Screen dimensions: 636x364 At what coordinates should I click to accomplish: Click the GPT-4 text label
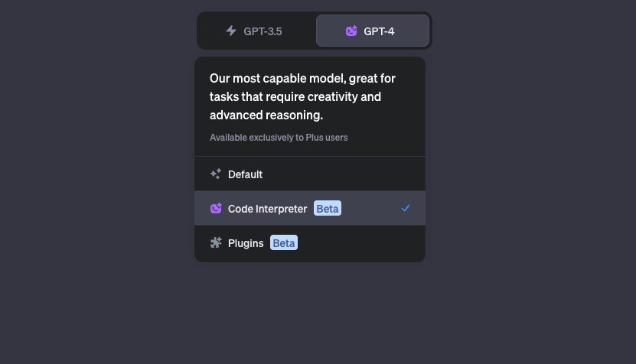coord(379,31)
